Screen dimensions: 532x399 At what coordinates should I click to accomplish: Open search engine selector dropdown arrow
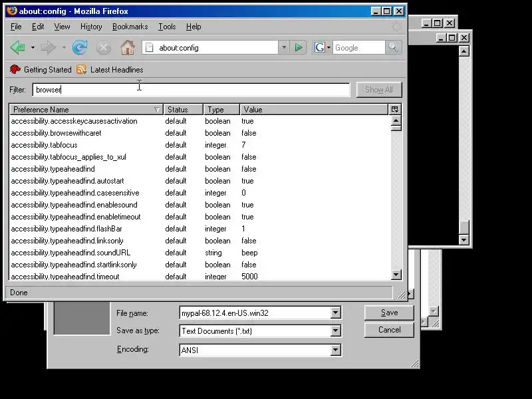(329, 47)
